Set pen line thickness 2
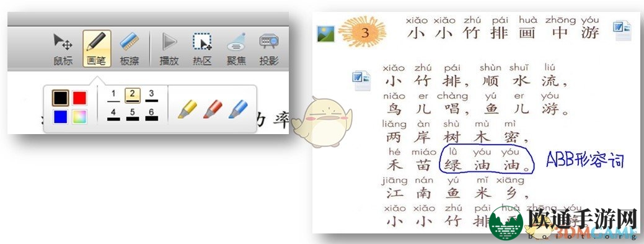The width and height of the screenshot is (644, 244). pos(133,96)
